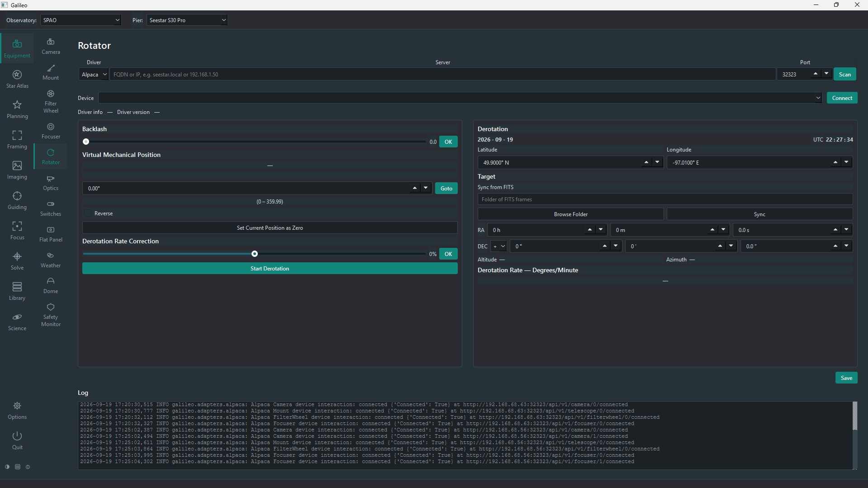Click the Folder of FITS frames field
This screenshot has height=488, width=868.
coord(665,199)
